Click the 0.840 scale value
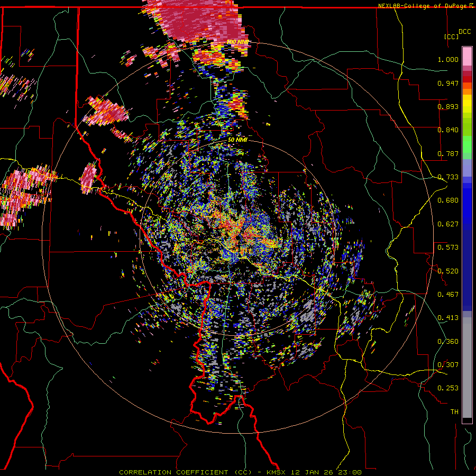This screenshot has height=476, width=476. click(448, 130)
